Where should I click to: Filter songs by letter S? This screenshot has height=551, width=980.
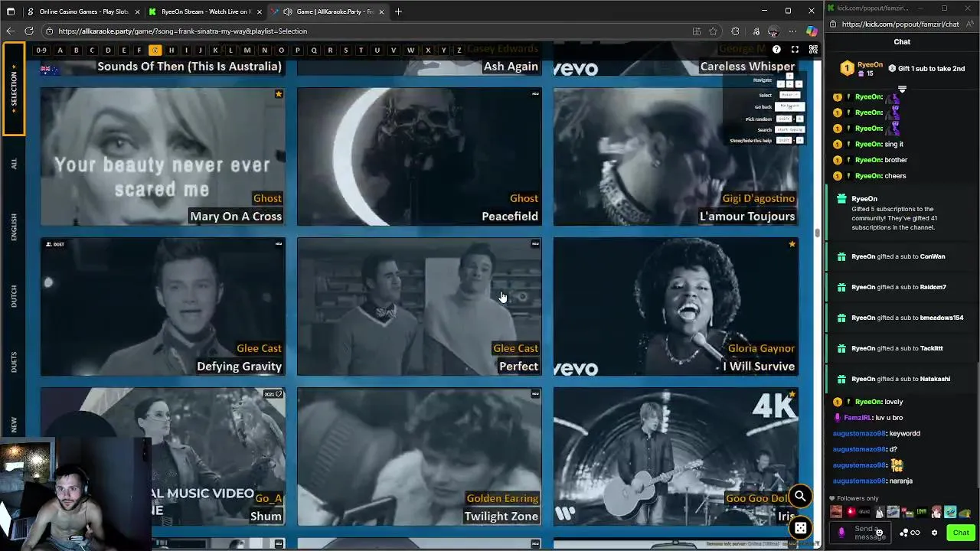point(345,51)
